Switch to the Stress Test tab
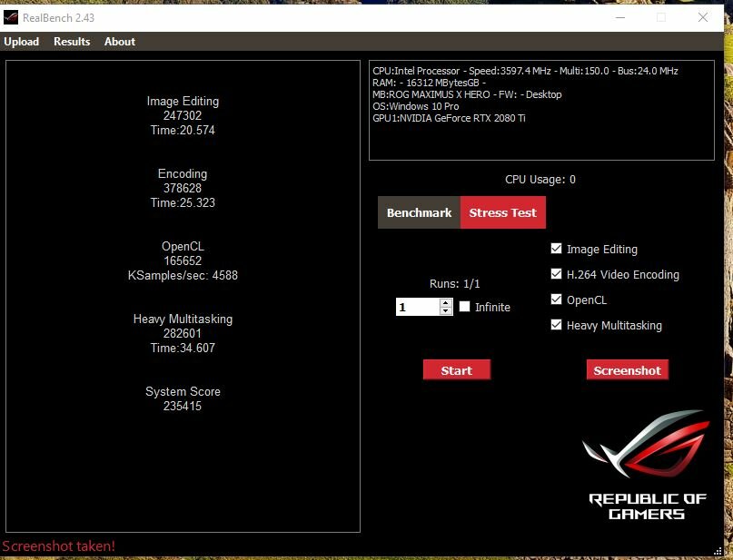The width and height of the screenshot is (733, 560). (503, 212)
